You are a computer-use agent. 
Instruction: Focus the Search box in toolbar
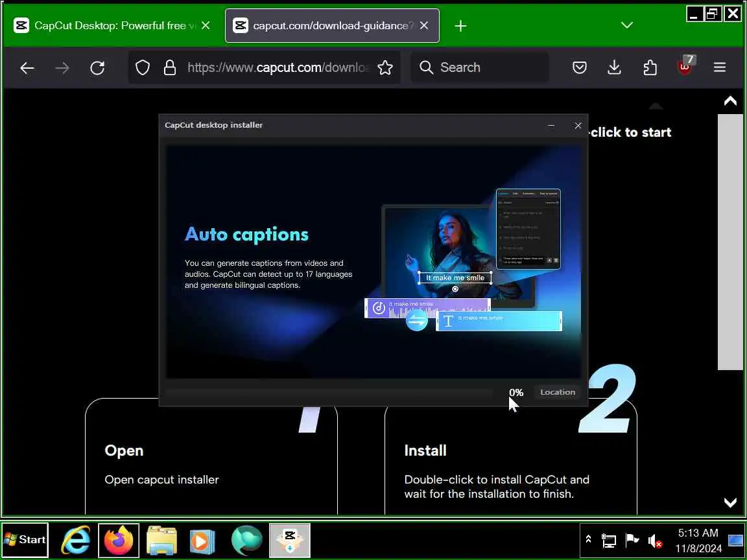(480, 67)
